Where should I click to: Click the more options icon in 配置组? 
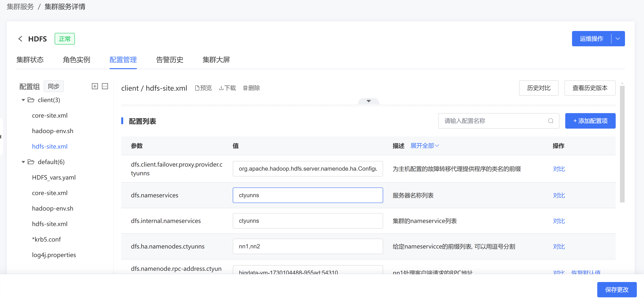105,86
